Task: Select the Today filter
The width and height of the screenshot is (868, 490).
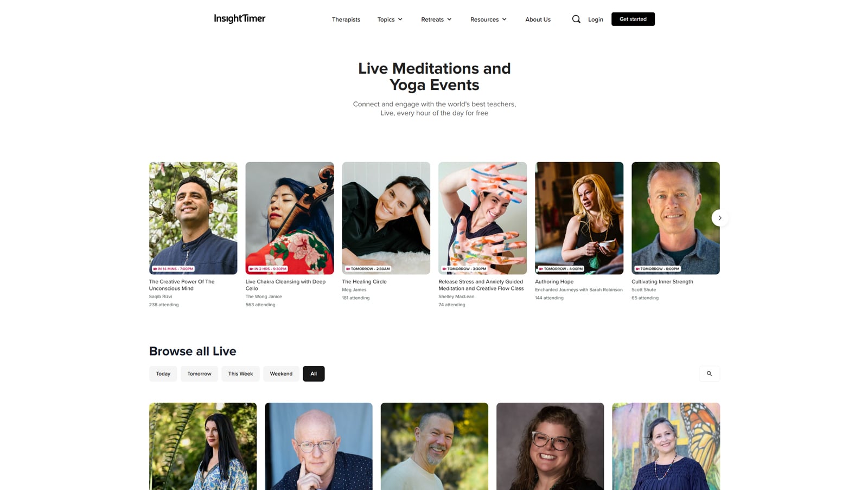Action: (163, 373)
